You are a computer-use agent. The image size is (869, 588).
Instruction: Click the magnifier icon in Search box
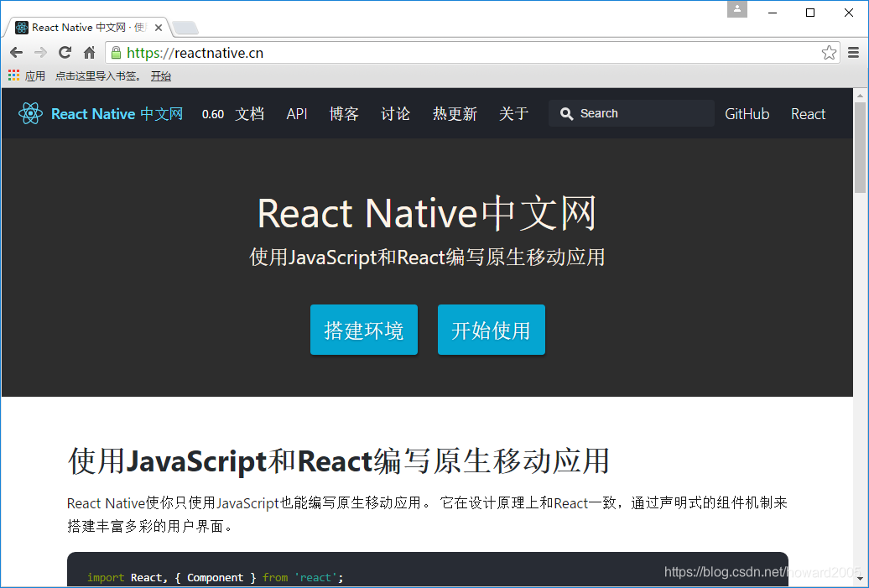(x=566, y=113)
